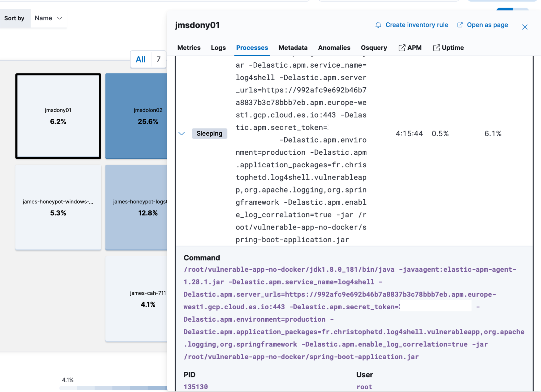This screenshot has height=392, width=541.
Task: Select the james-cah-711 host tile
Action: (136, 299)
